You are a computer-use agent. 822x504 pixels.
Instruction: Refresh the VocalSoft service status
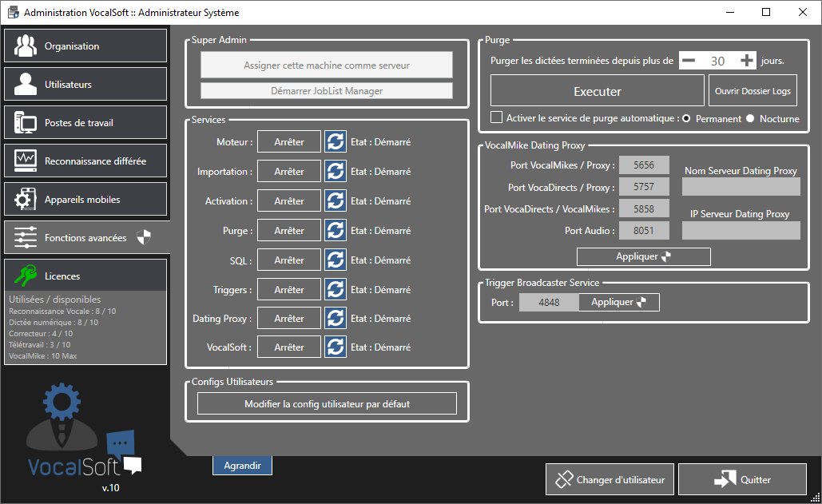pyautogui.click(x=336, y=347)
